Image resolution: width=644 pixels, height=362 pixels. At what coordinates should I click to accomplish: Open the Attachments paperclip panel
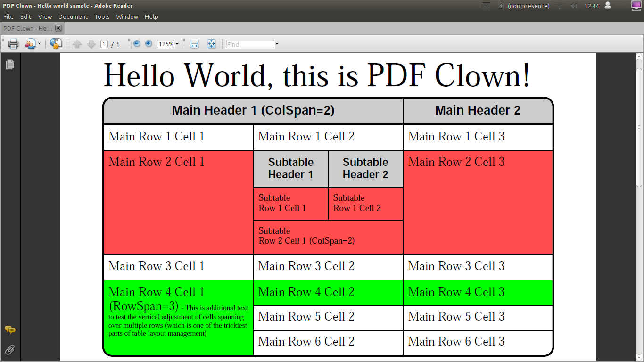(x=10, y=349)
